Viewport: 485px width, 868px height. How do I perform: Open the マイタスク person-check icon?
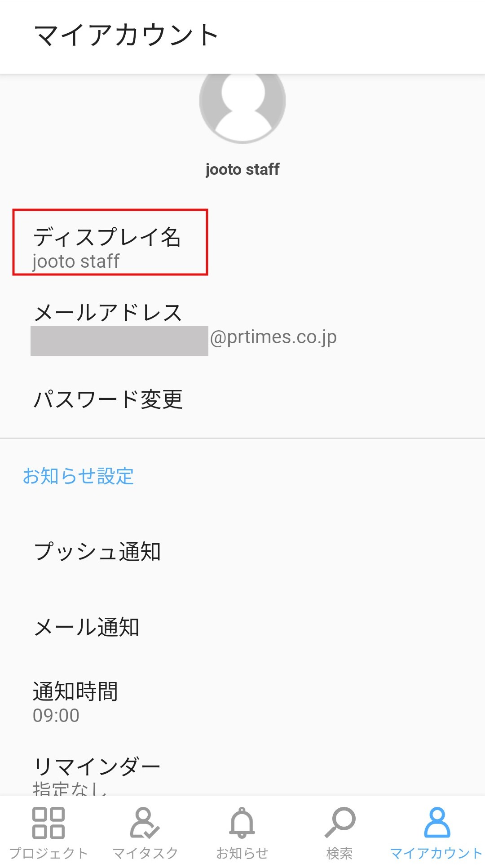(x=145, y=823)
